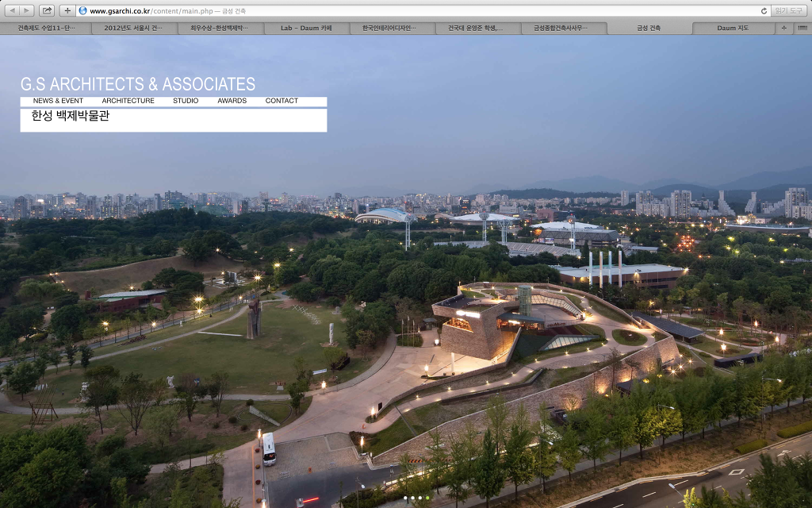This screenshot has height=508, width=812.
Task: Open the CONTACT menu
Action: [x=282, y=101]
